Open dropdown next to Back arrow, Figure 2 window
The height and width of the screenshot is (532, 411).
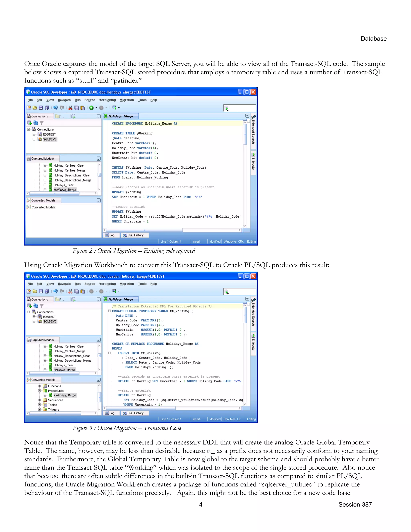pos(96,108)
